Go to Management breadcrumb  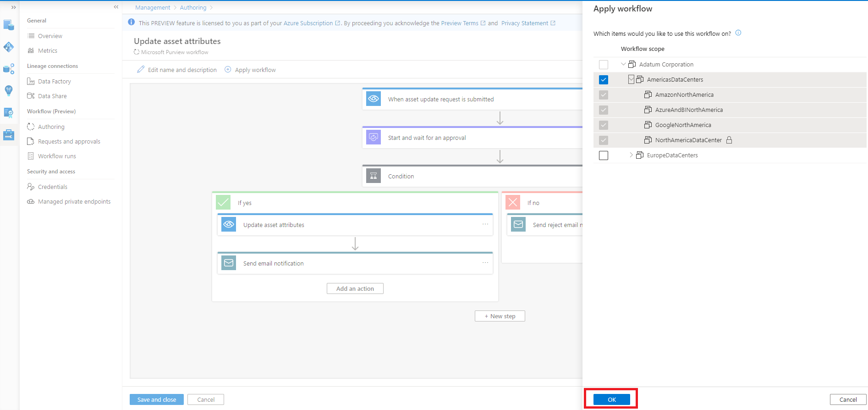click(153, 7)
